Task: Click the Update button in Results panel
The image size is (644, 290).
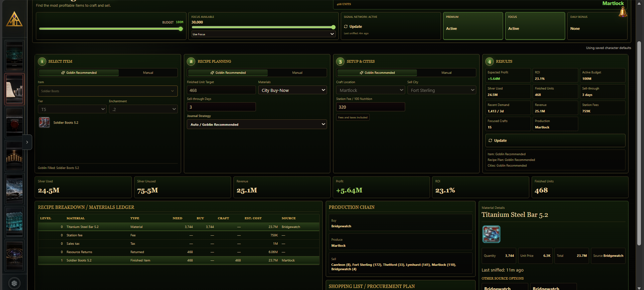Action: (555, 140)
